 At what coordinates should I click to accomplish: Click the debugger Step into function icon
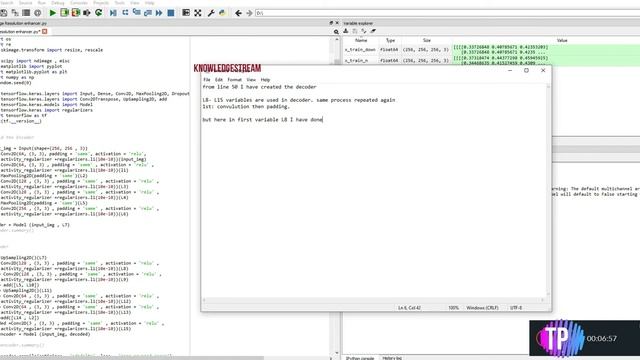click(136, 13)
